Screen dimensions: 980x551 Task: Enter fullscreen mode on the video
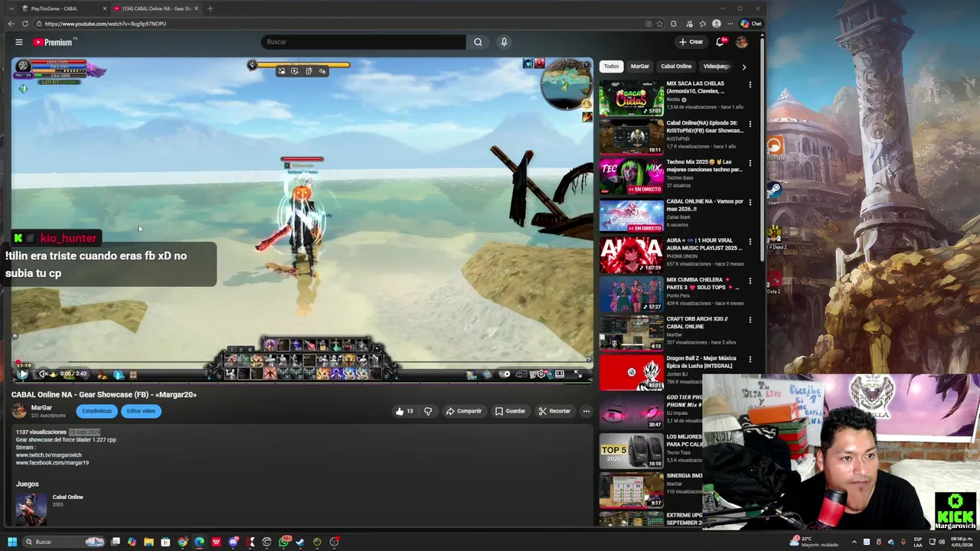click(x=578, y=374)
